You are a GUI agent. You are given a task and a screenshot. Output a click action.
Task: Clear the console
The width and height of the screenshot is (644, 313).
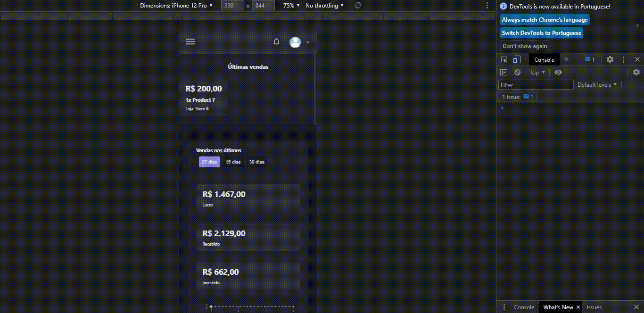pos(517,72)
